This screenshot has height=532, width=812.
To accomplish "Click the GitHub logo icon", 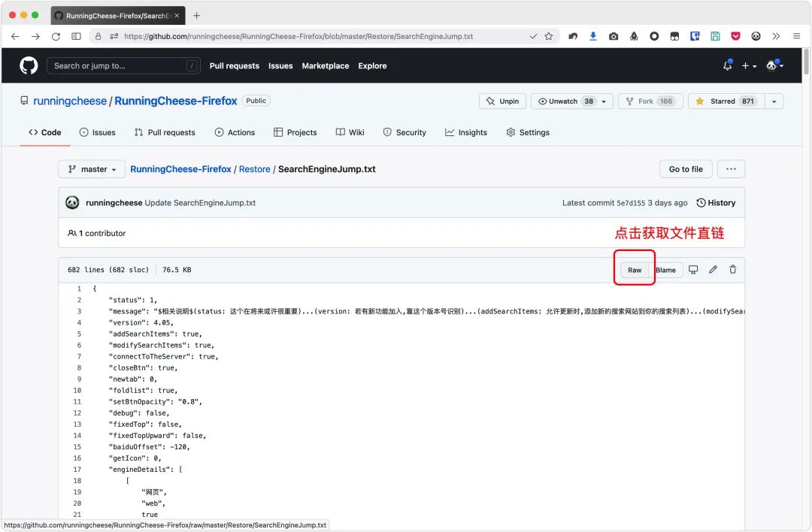I will [29, 65].
